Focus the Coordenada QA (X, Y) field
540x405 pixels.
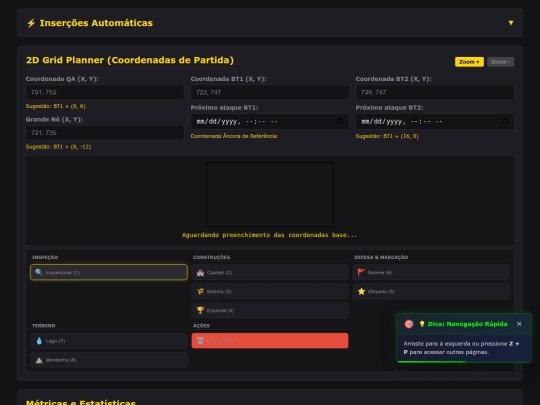pyautogui.click(x=105, y=92)
